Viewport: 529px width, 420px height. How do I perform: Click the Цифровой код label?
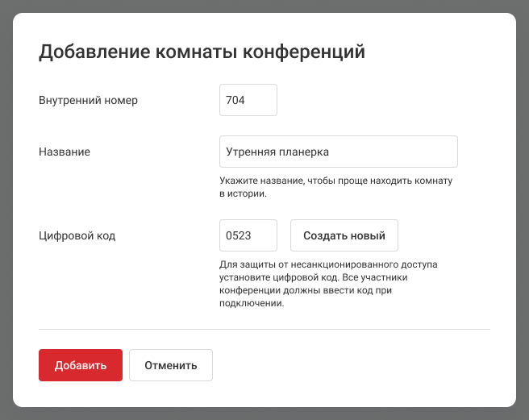pyautogui.click(x=77, y=235)
